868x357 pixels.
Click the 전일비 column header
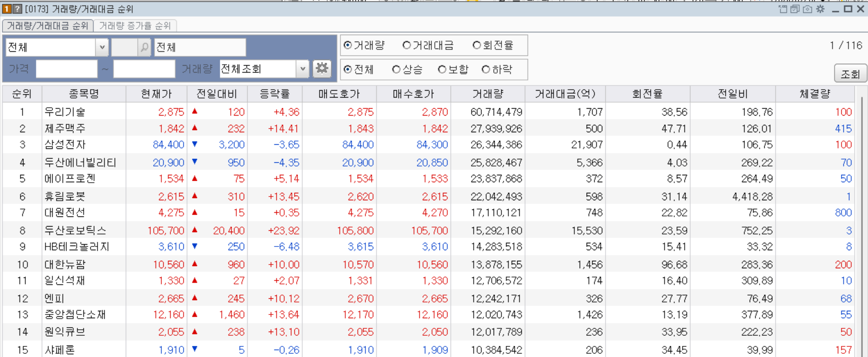[x=733, y=94]
